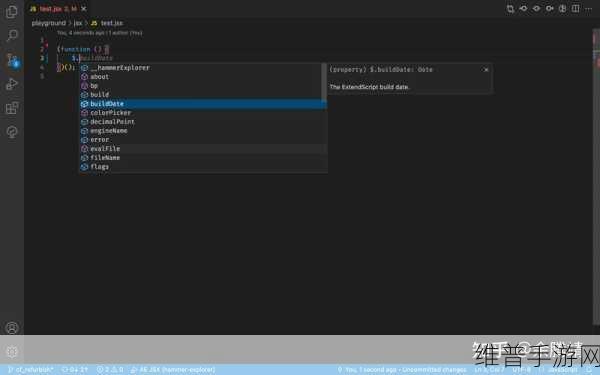Click the UTF-8 encoding indicator
This screenshot has width=600, height=375.
click(522, 370)
